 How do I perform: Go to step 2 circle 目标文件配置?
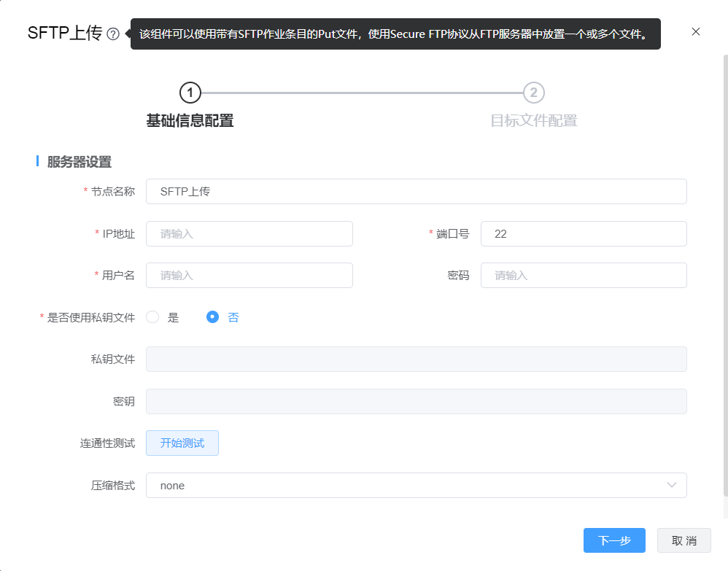click(534, 93)
